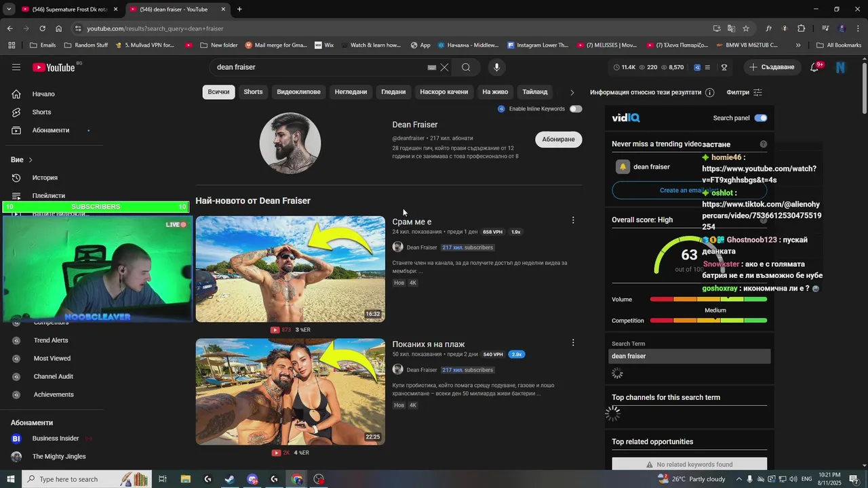868x488 pixels.
Task: Click 'Създаване' create button
Action: [x=772, y=67]
